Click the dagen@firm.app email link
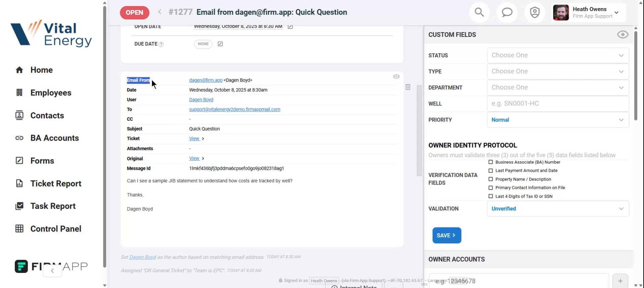 [x=206, y=80]
